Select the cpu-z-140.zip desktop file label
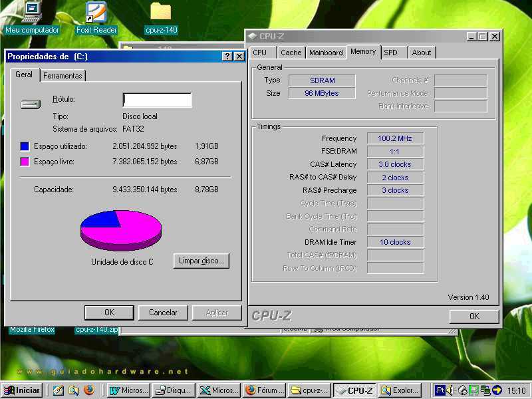The width and height of the screenshot is (532, 399). (x=96, y=329)
